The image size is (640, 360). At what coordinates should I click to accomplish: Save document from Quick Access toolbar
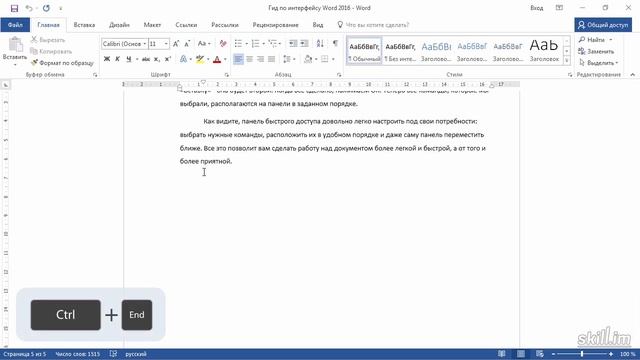coord(14,8)
